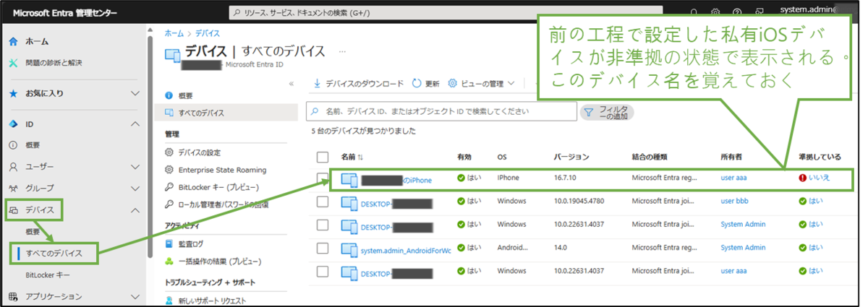This screenshot has width=868, height=307.
Task: Open portal settings gear icon
Action: click(x=715, y=12)
